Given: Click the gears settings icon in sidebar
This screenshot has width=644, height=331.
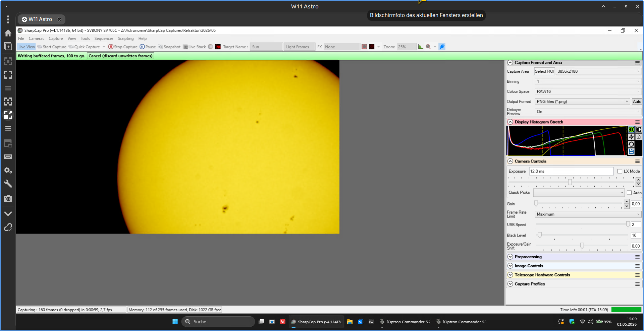Looking at the screenshot, I should [x=8, y=170].
